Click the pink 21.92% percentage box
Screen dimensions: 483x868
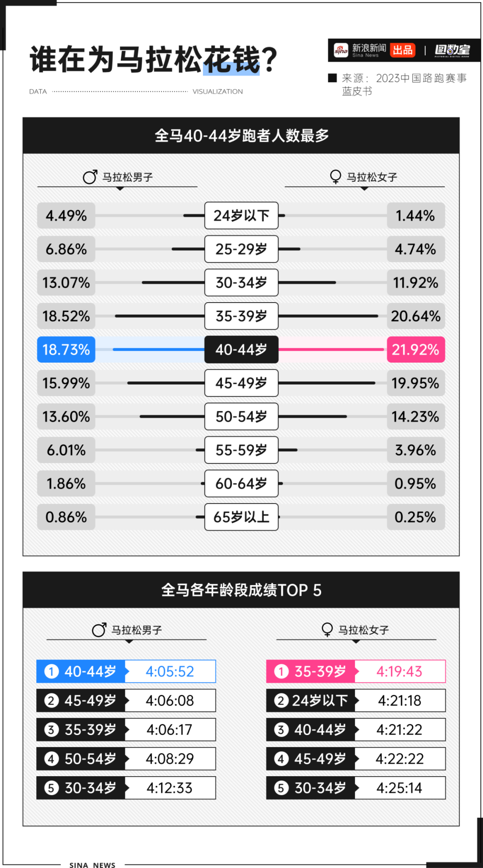(416, 350)
